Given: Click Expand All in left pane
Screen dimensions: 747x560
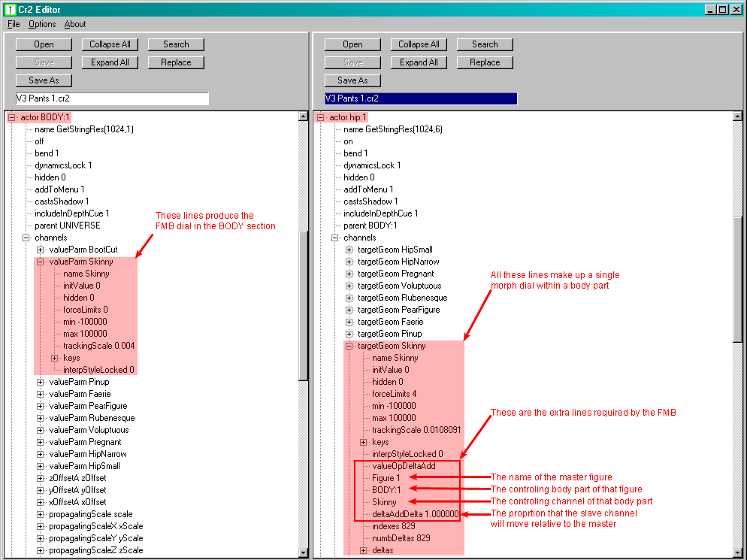Looking at the screenshot, I should pos(110,62).
